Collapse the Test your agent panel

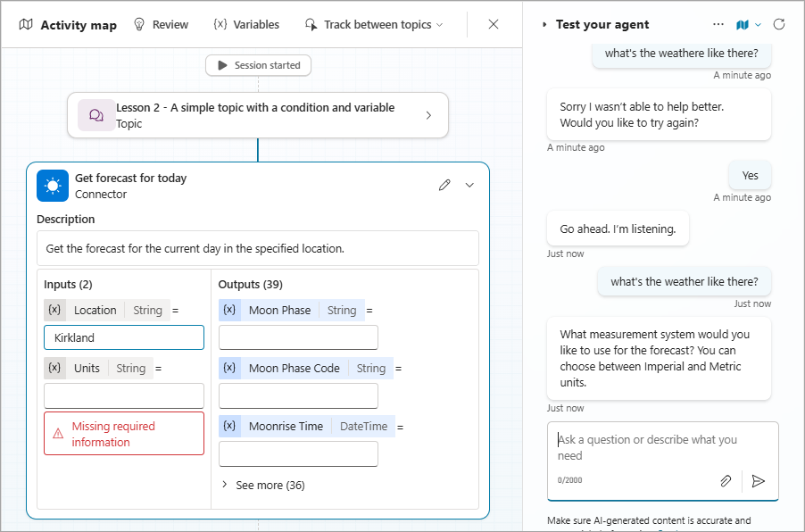(x=544, y=24)
